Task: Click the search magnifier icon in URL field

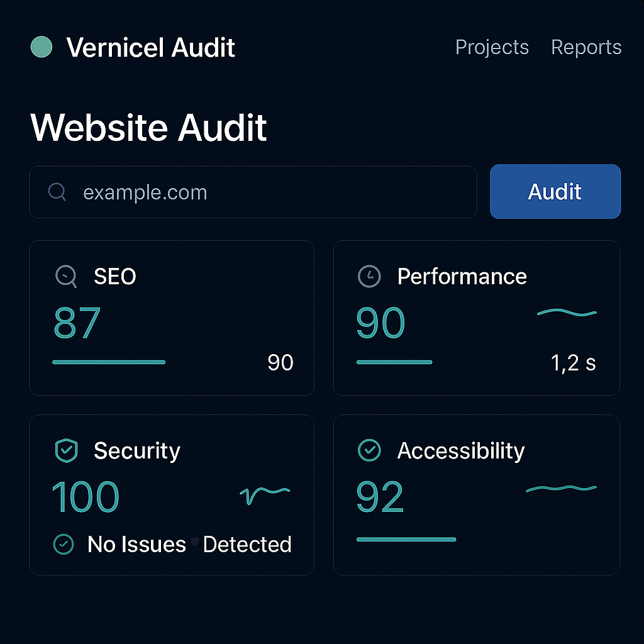Action: pyautogui.click(x=57, y=192)
